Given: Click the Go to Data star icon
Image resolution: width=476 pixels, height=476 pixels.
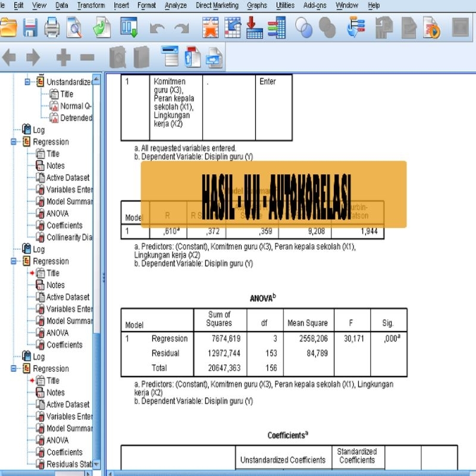Looking at the screenshot, I should [211, 27].
